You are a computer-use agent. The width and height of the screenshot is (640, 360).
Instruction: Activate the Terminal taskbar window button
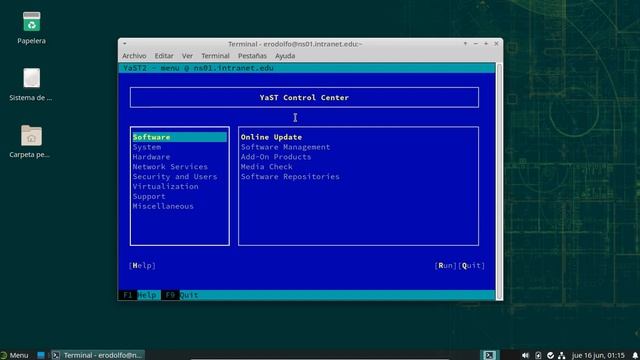coord(97,355)
